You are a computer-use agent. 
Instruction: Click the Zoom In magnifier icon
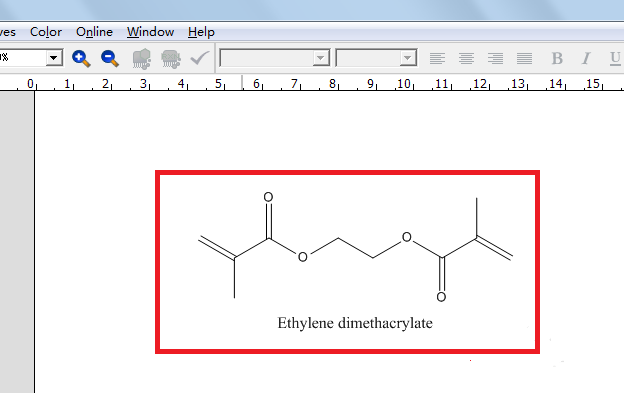[81, 58]
